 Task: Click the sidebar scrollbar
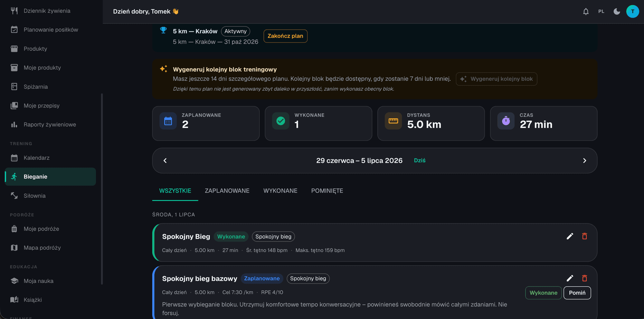point(102,189)
